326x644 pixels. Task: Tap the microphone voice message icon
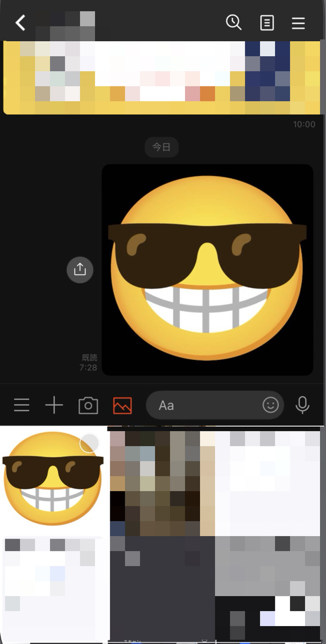[x=303, y=405]
